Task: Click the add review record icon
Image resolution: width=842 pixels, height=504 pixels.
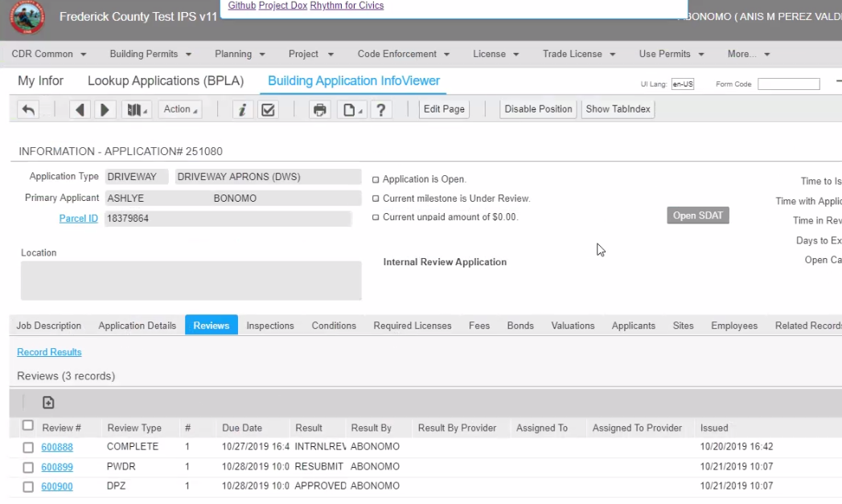Action: (x=48, y=403)
